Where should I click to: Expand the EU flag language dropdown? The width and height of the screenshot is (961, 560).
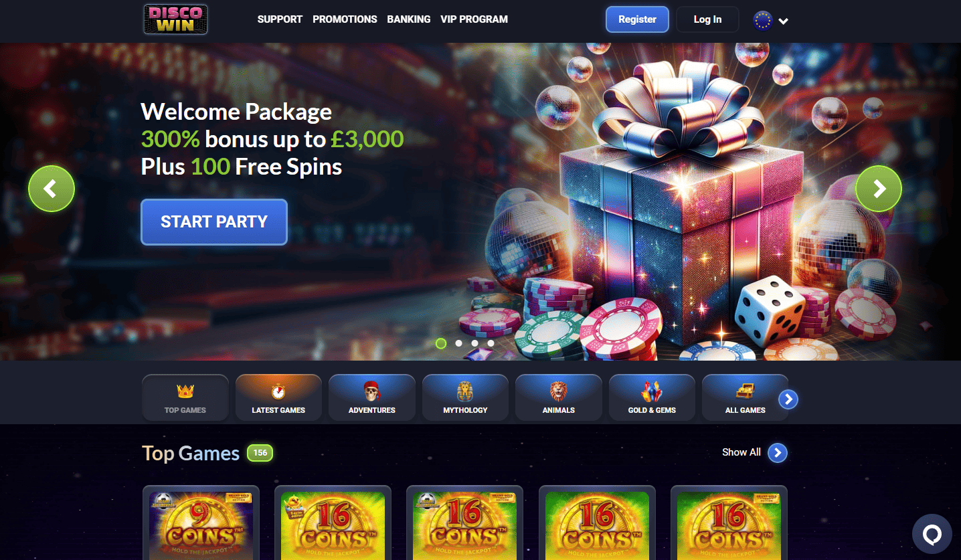[x=771, y=20]
